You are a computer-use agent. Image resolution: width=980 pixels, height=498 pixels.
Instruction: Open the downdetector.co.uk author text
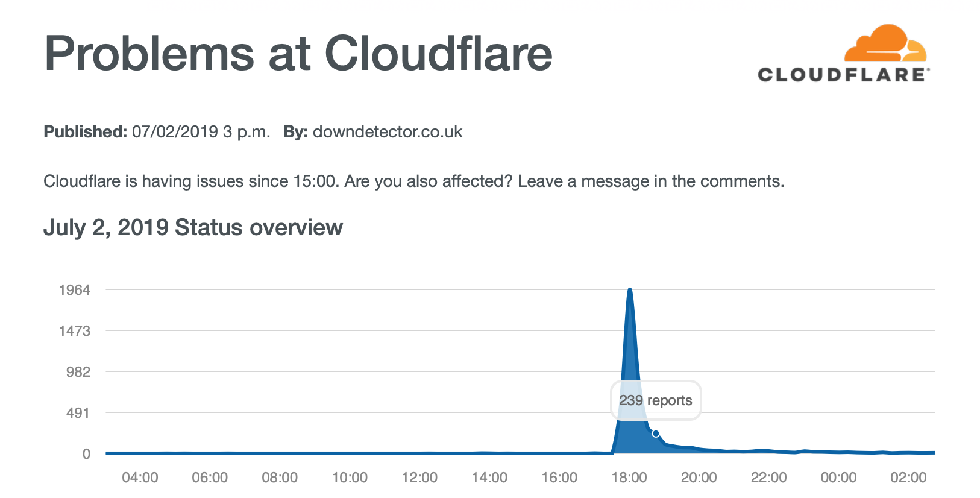point(388,132)
